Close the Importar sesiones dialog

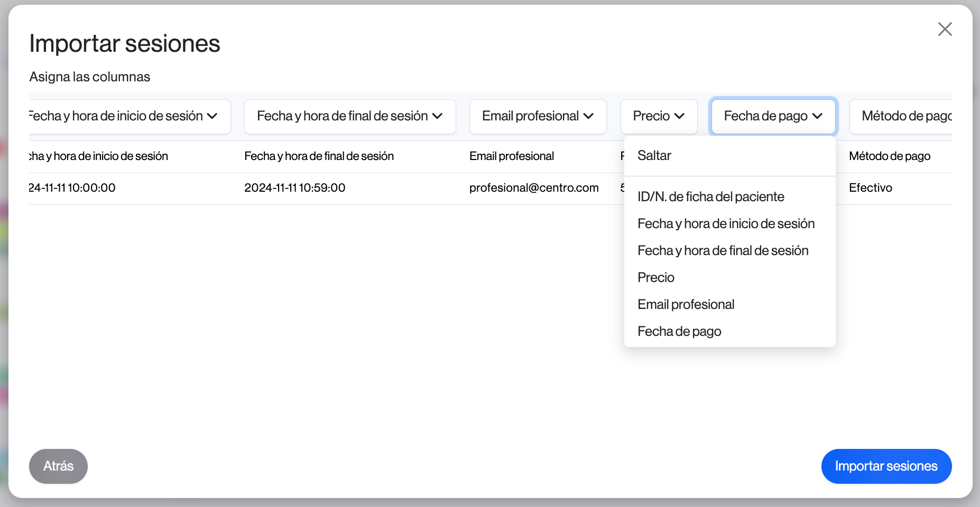pos(945,29)
